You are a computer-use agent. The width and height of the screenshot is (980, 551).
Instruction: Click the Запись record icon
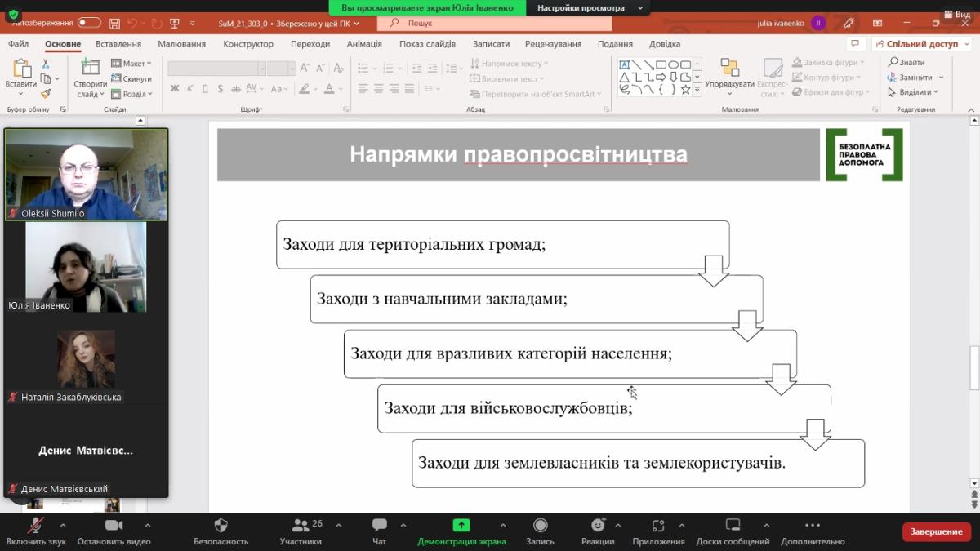540,526
